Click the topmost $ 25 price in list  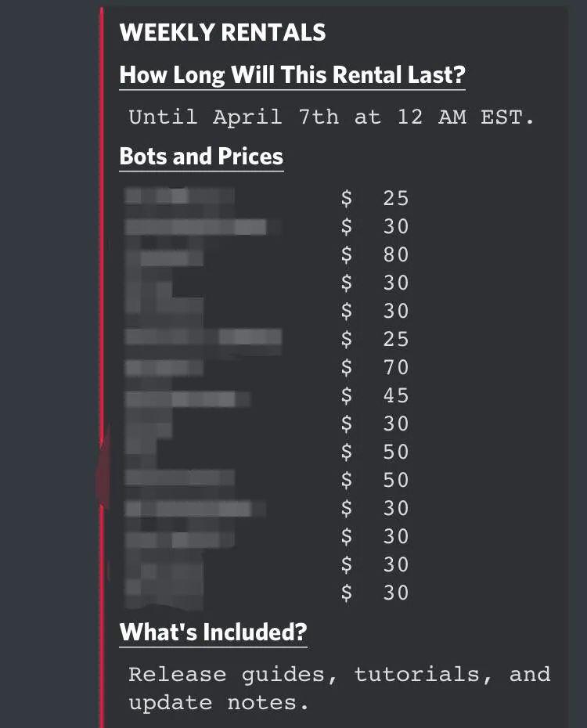tap(374, 198)
